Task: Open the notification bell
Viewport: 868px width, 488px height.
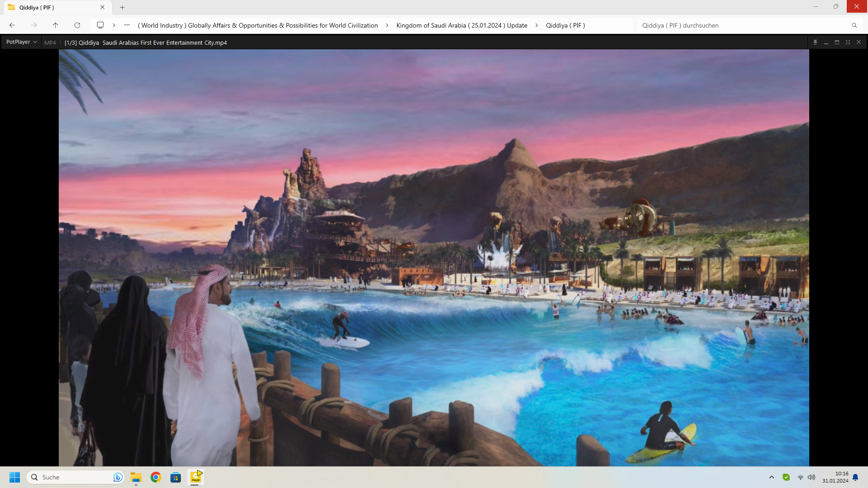Action: [x=855, y=477]
